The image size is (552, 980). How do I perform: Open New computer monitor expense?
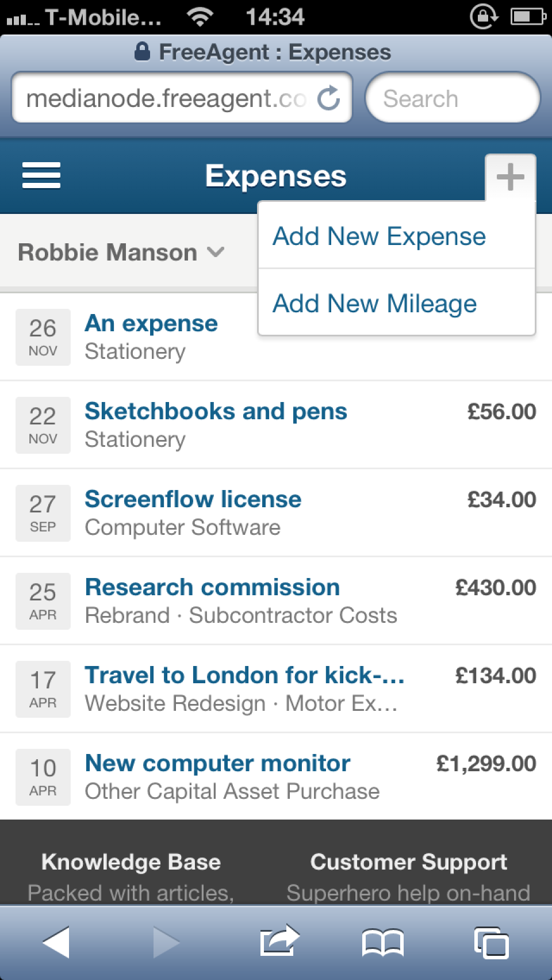276,777
